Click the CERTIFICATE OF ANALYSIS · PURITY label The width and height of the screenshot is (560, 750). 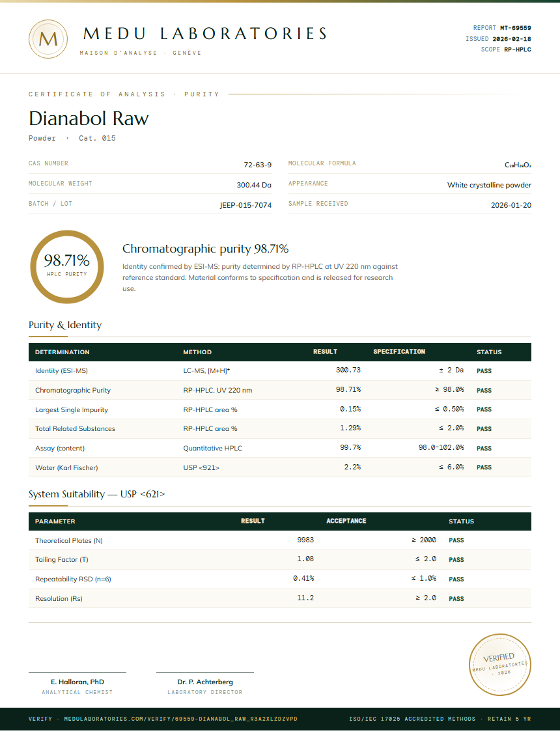pos(124,94)
